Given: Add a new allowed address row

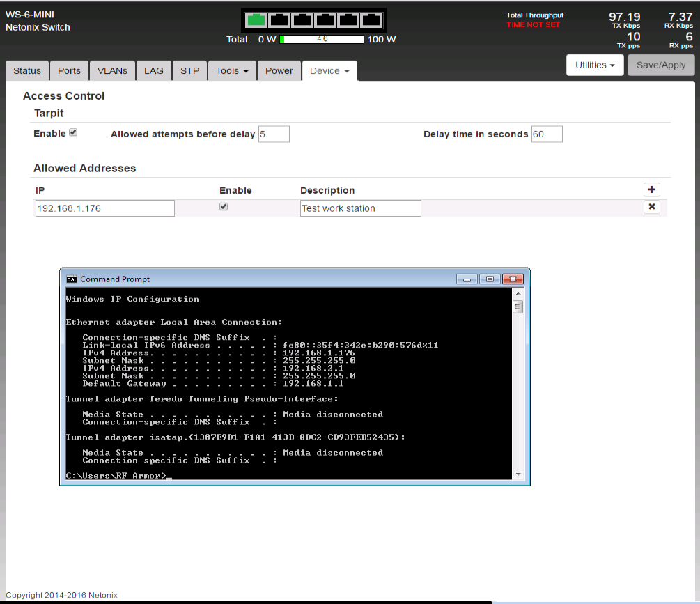Looking at the screenshot, I should pos(651,189).
